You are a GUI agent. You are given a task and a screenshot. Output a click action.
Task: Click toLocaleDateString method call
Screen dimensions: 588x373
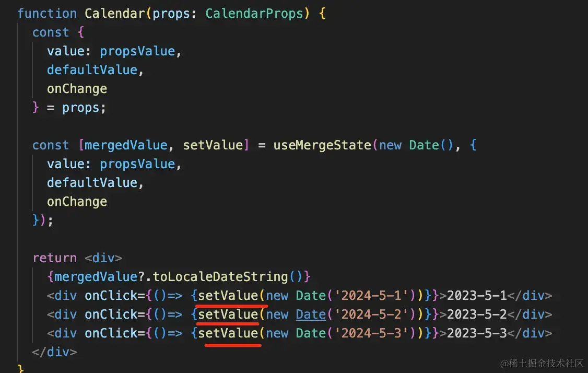220,277
